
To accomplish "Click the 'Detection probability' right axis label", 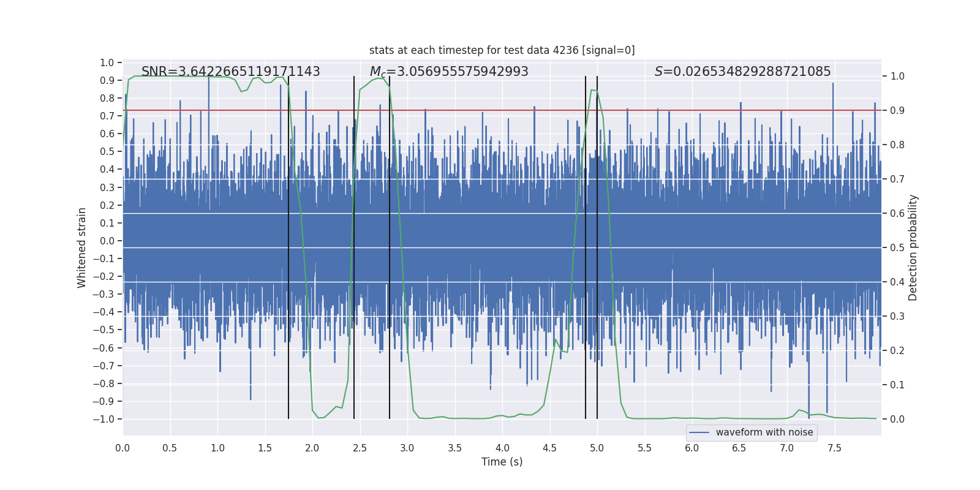I will point(913,247).
